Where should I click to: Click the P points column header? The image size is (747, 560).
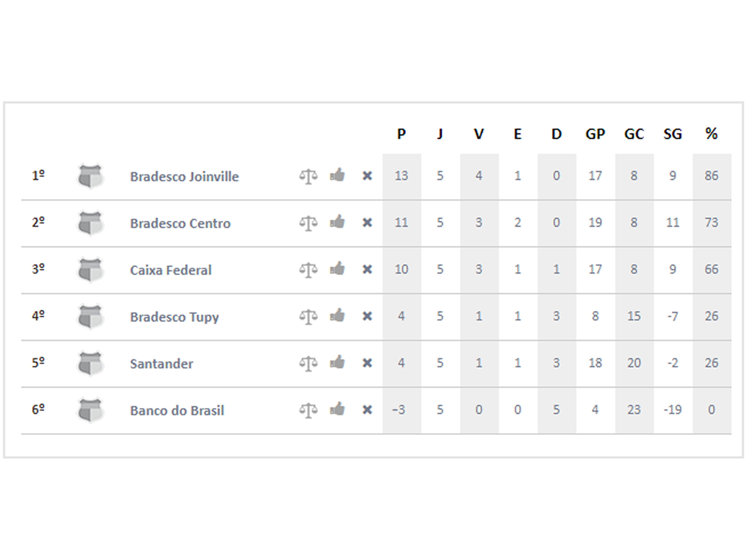coord(401,134)
